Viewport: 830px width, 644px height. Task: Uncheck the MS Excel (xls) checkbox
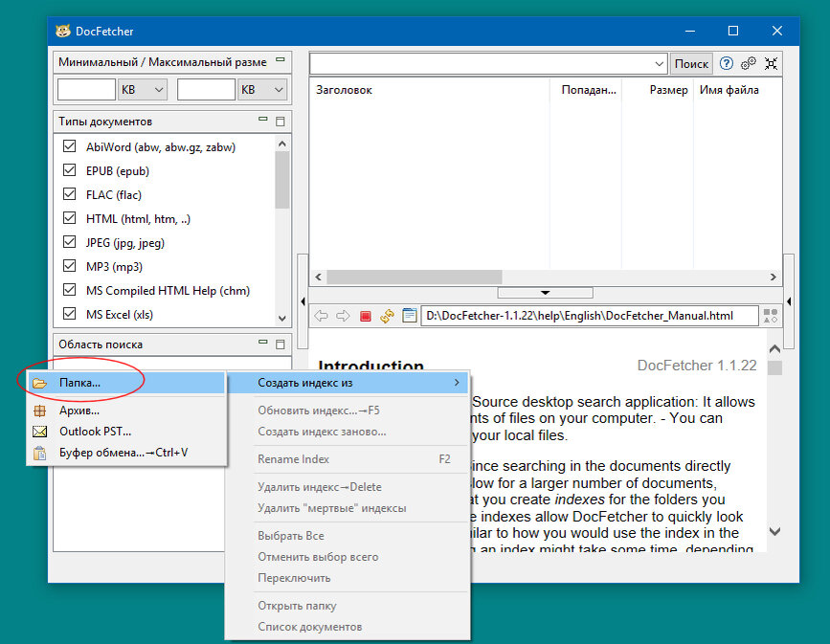coord(69,313)
